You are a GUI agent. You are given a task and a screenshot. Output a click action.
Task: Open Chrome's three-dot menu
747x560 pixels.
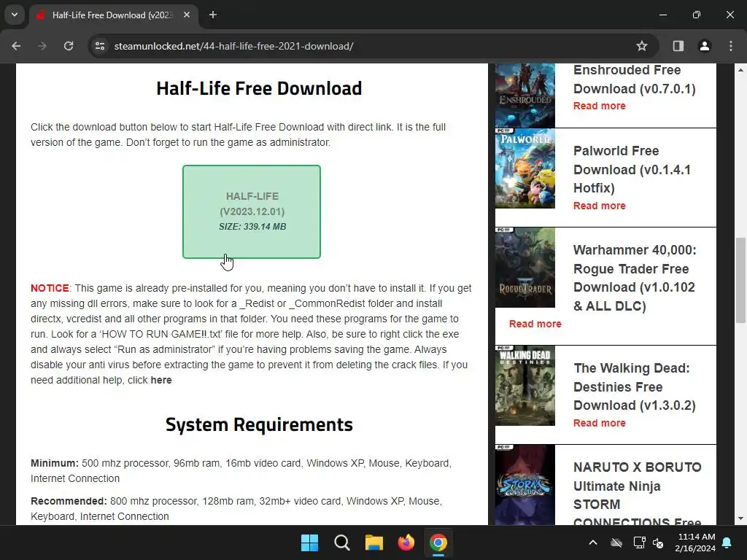point(731,46)
